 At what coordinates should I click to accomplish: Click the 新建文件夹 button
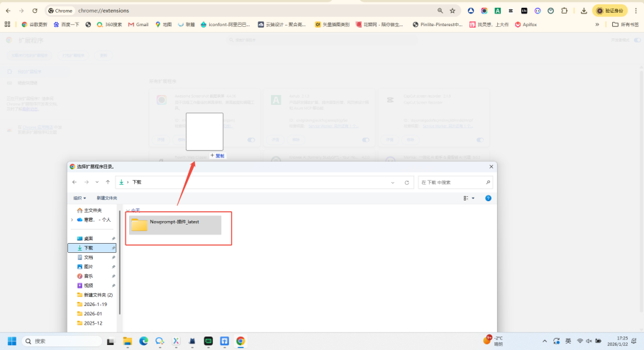pyautogui.click(x=107, y=198)
